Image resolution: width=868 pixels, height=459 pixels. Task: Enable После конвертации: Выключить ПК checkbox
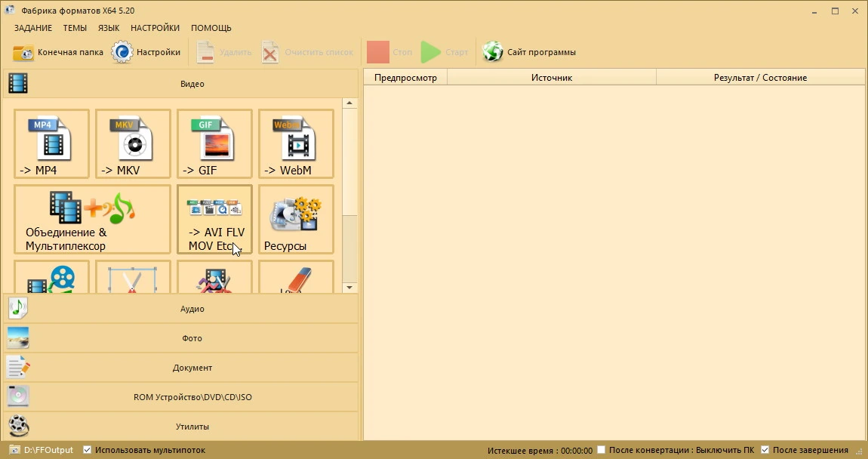[601, 450]
